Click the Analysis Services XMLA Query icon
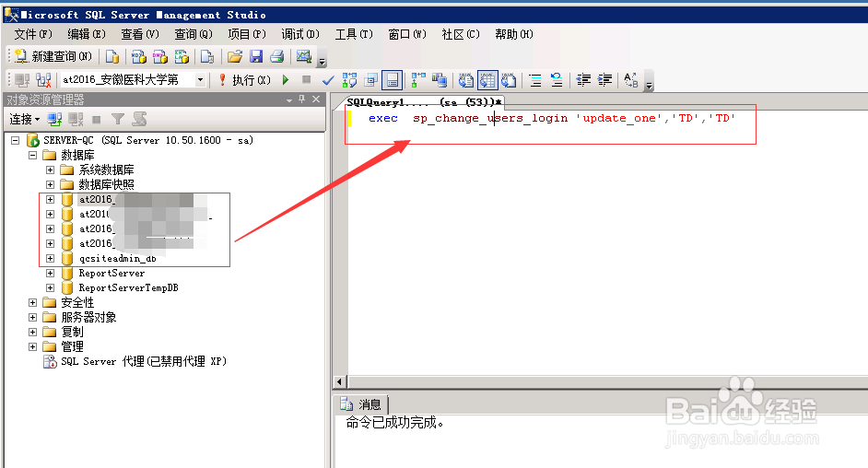 [182, 56]
